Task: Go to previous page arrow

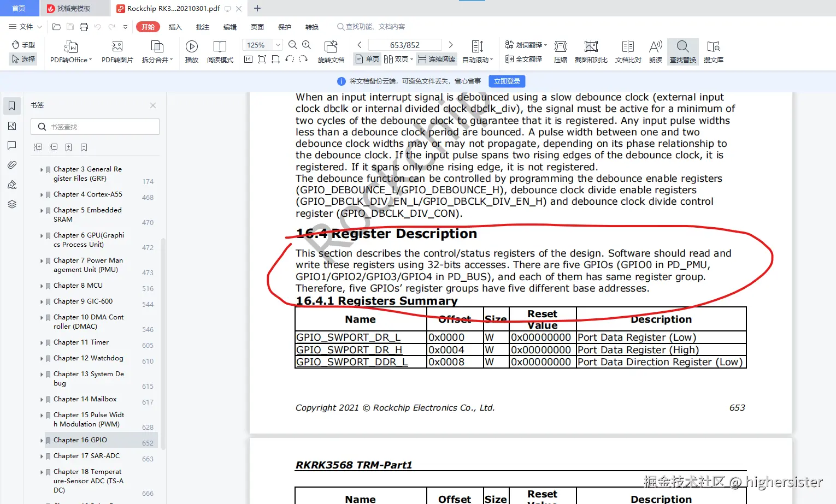Action: coord(360,45)
